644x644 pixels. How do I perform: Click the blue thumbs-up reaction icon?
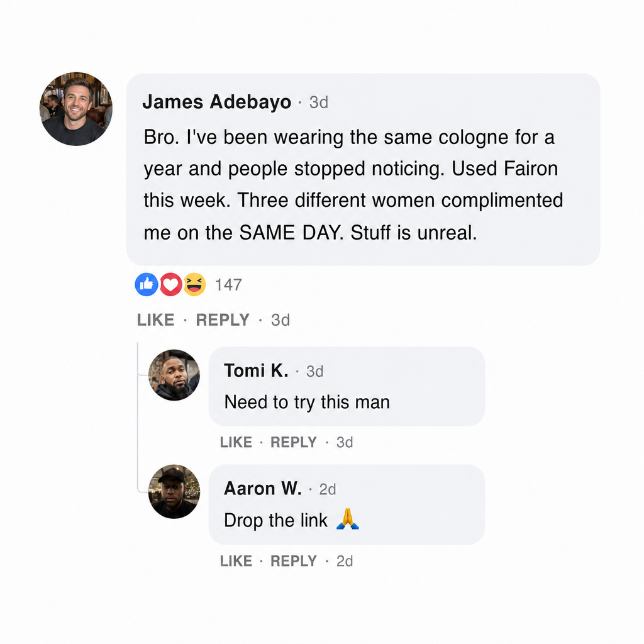[x=146, y=284]
